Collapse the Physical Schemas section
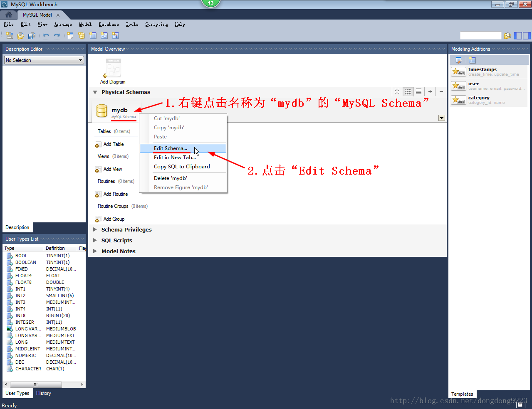 tap(95, 92)
